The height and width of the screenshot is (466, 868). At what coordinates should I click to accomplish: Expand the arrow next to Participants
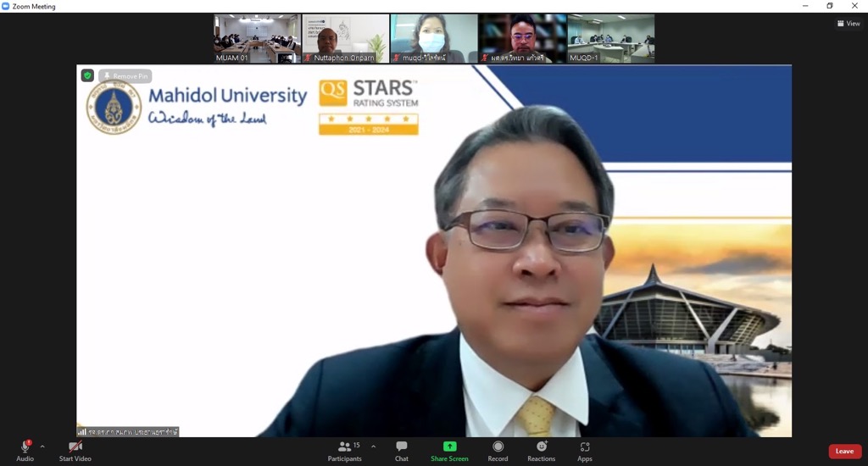[x=373, y=447]
